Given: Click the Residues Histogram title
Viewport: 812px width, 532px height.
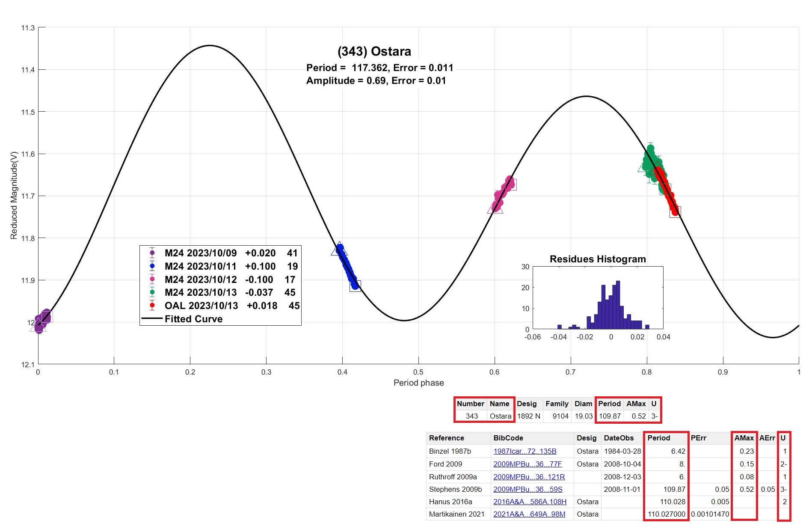Looking at the screenshot, I should tap(598, 259).
